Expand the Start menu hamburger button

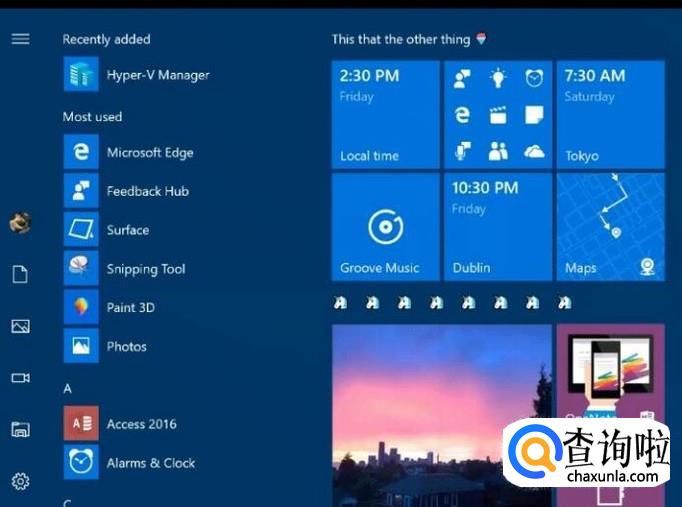point(20,39)
